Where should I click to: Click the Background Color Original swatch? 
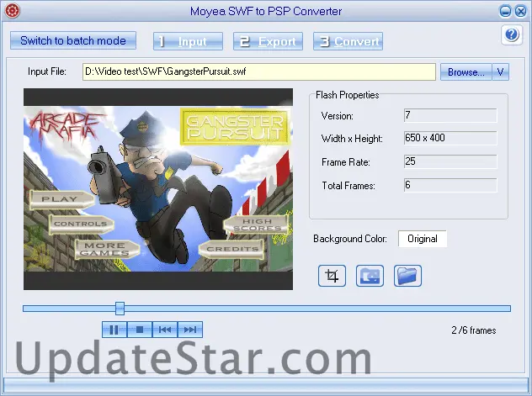(423, 239)
